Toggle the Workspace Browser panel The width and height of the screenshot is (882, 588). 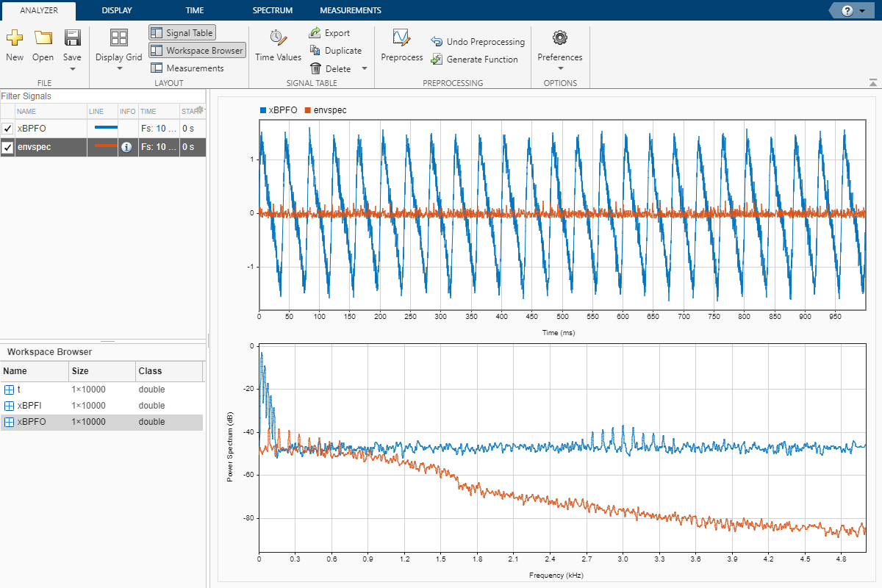(196, 51)
